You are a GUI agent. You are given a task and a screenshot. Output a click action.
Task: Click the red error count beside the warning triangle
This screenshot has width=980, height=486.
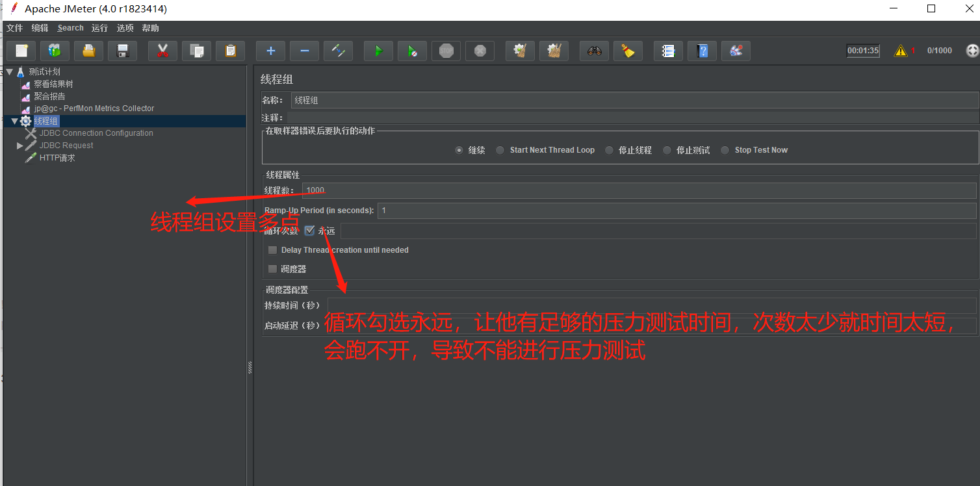[913, 51]
